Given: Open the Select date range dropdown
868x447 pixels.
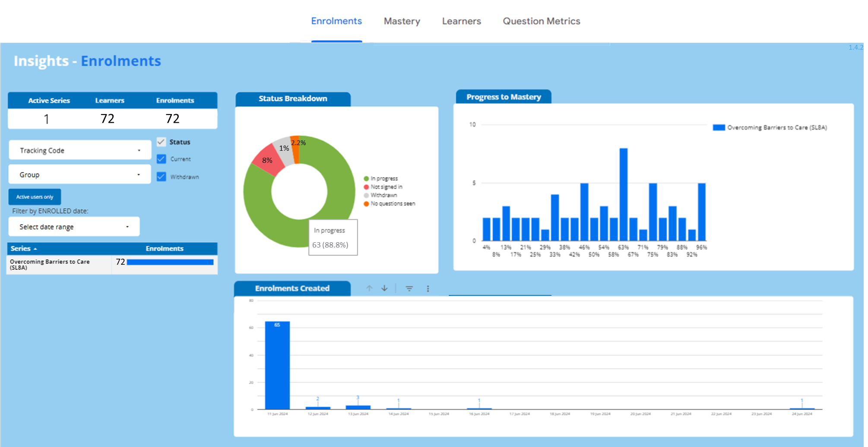Looking at the screenshot, I should [x=74, y=227].
